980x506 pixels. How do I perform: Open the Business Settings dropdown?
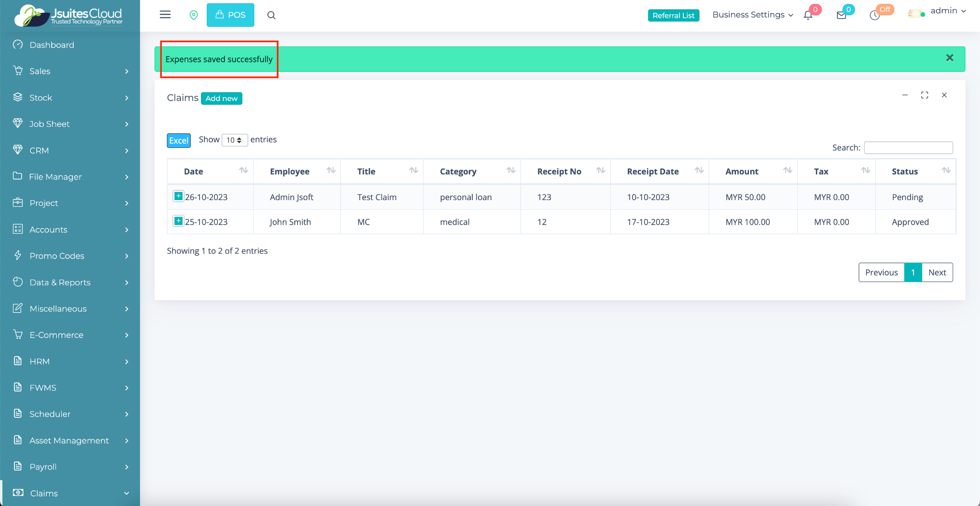[x=752, y=15]
